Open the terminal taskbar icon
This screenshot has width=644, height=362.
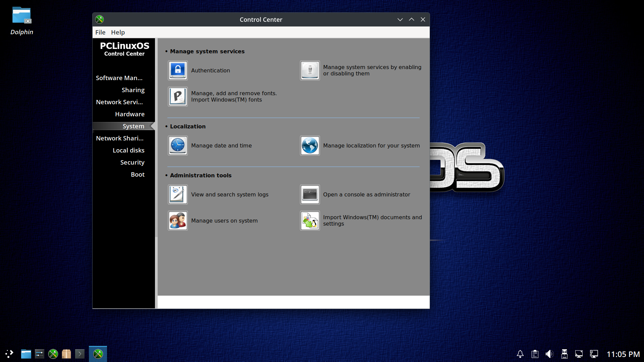80,354
